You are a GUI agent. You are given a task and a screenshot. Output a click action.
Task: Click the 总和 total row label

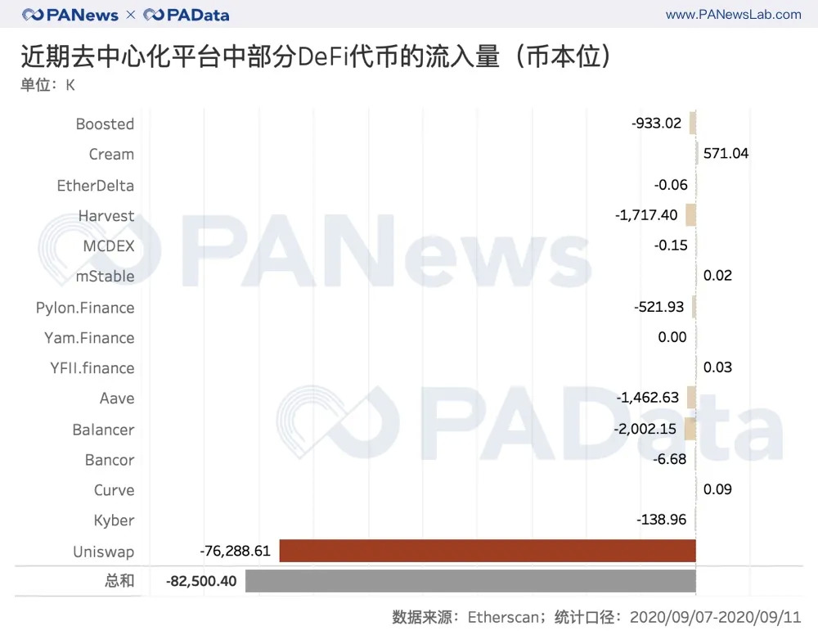[119, 580]
